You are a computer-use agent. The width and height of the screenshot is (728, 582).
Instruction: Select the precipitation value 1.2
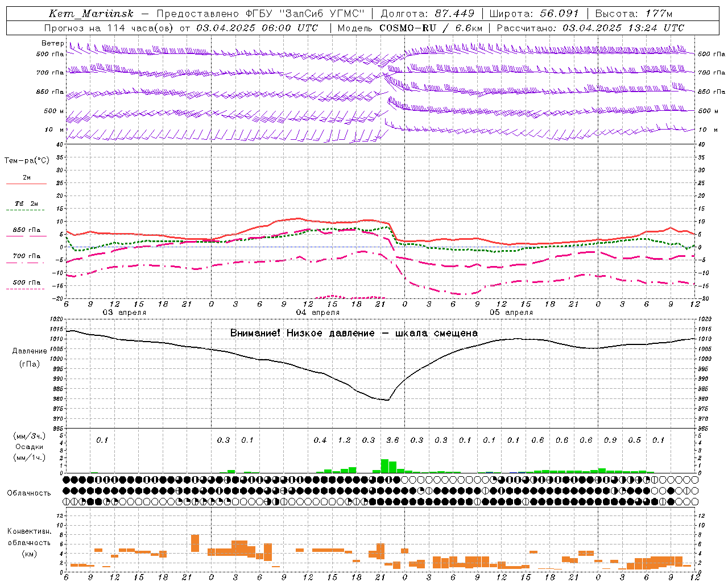(344, 440)
